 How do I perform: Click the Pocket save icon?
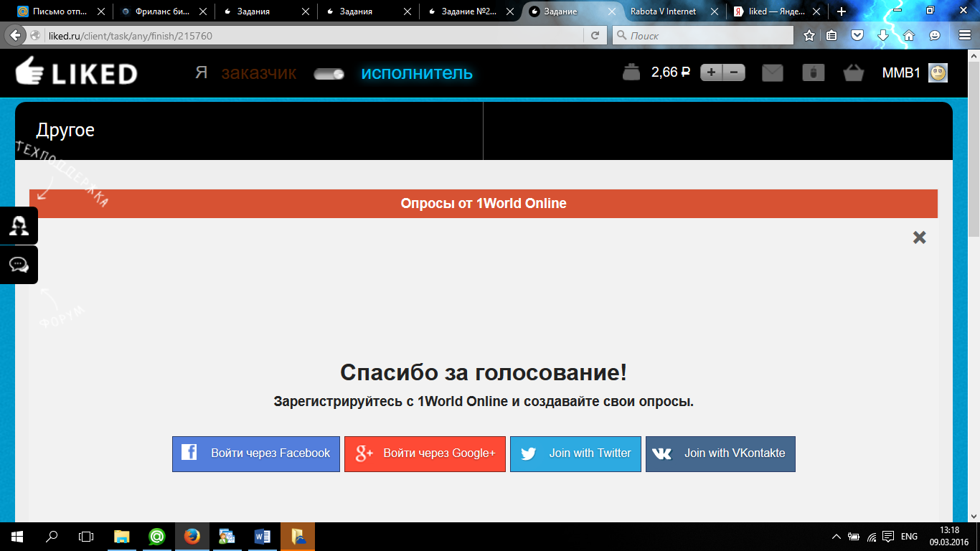[857, 35]
